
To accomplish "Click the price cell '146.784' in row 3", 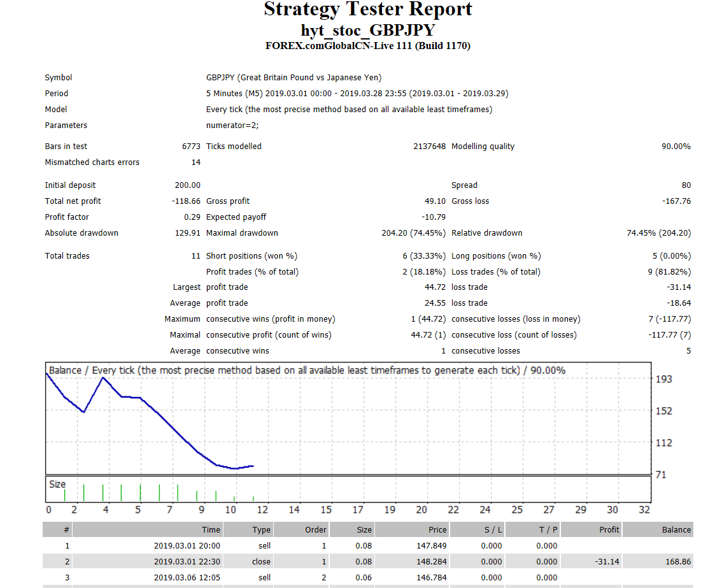I will [432, 578].
